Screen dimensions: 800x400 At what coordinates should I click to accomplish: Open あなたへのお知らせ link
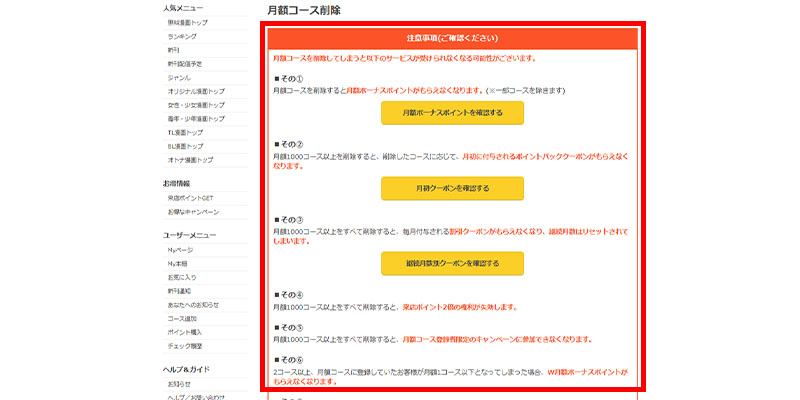[x=194, y=304]
